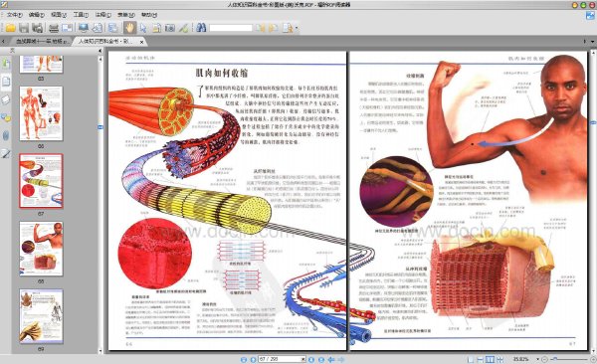597x364 pixels.
Task: Select thumbnail of page 69
Action: click(41, 316)
